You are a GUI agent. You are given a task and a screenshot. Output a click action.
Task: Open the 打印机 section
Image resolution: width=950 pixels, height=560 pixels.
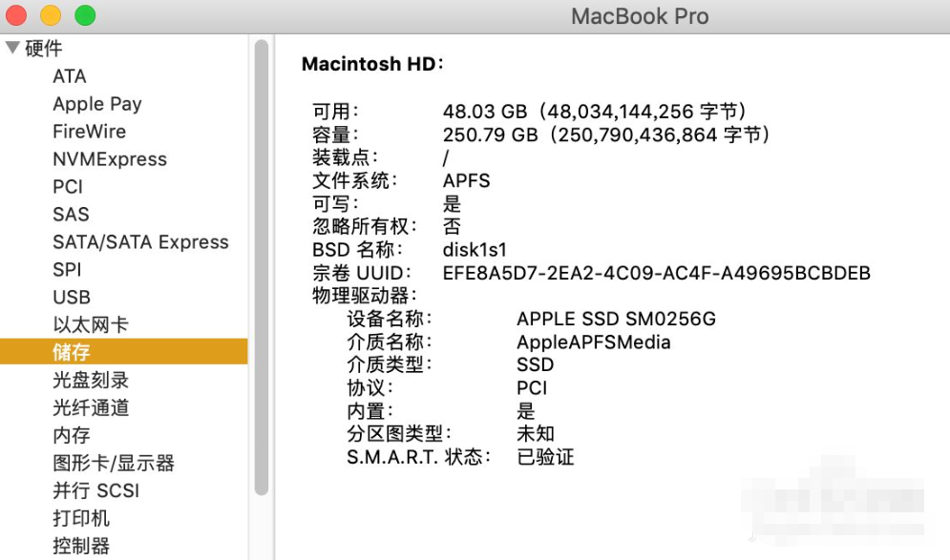(x=81, y=518)
